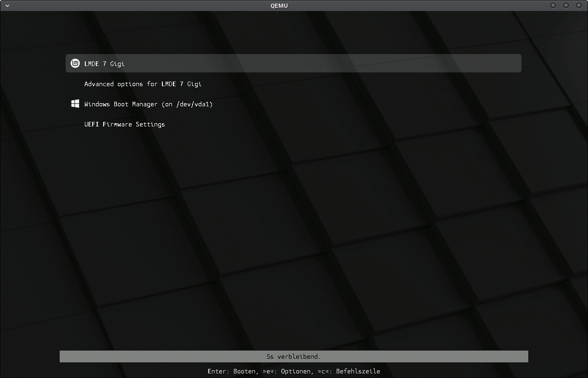Click the Mint emblem on the highlighted entry
Image resolution: width=588 pixels, height=378 pixels.
(x=75, y=63)
